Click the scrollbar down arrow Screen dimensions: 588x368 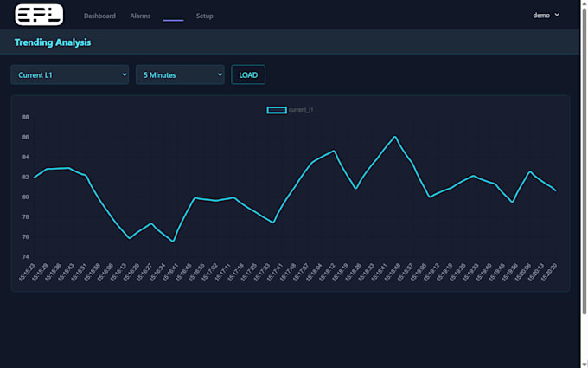click(x=585, y=365)
